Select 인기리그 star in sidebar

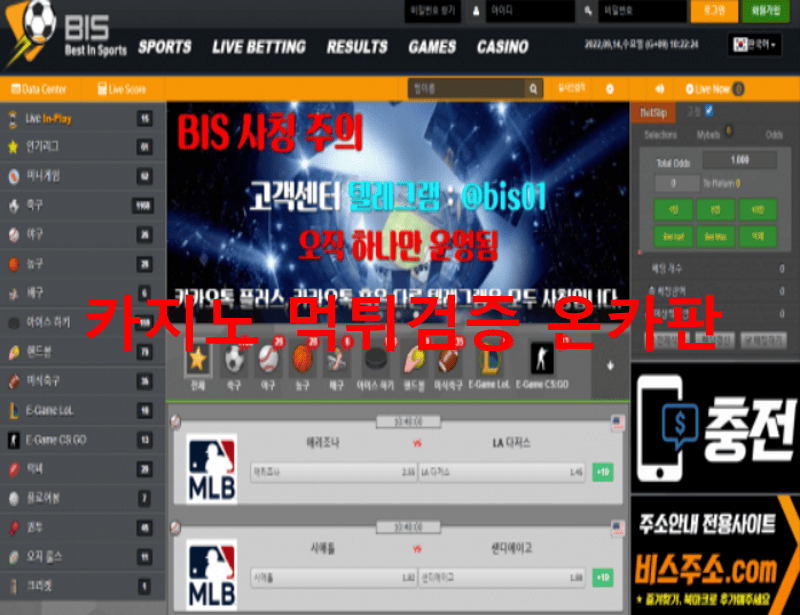[x=83, y=147]
